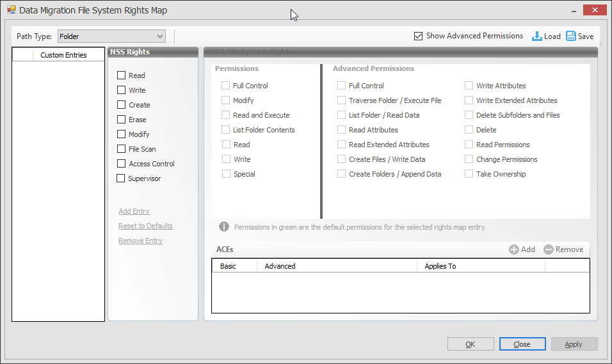Click the Applies To column header
This screenshot has width=612, height=364.
pyautogui.click(x=440, y=266)
